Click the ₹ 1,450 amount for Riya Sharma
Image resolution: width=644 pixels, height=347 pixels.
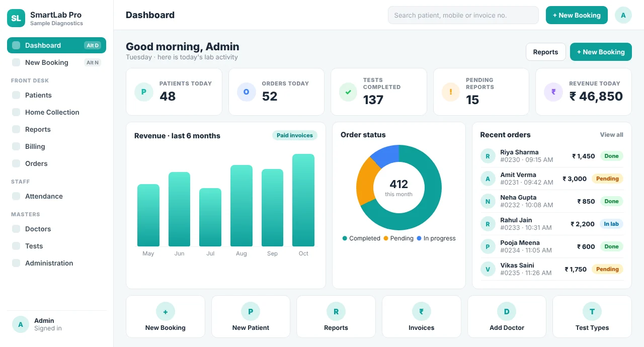[584, 156]
